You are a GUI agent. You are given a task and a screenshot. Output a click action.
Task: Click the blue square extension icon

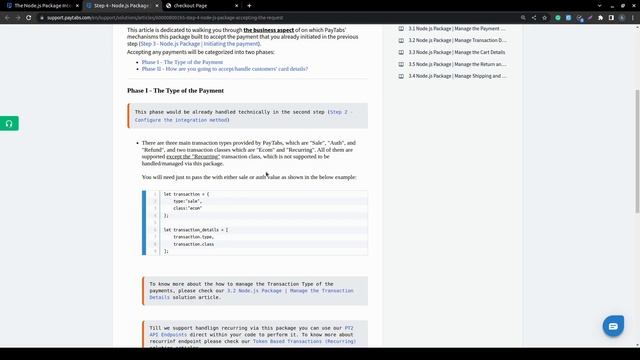(568, 18)
